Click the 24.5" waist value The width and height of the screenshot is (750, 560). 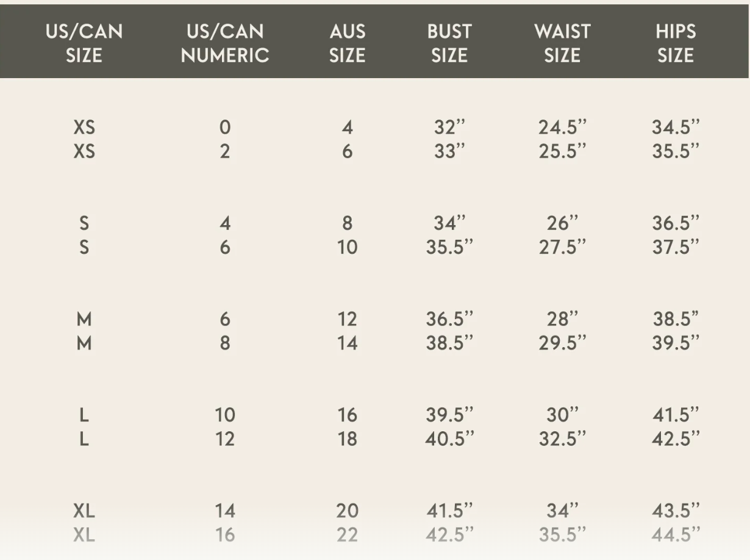coord(562,127)
